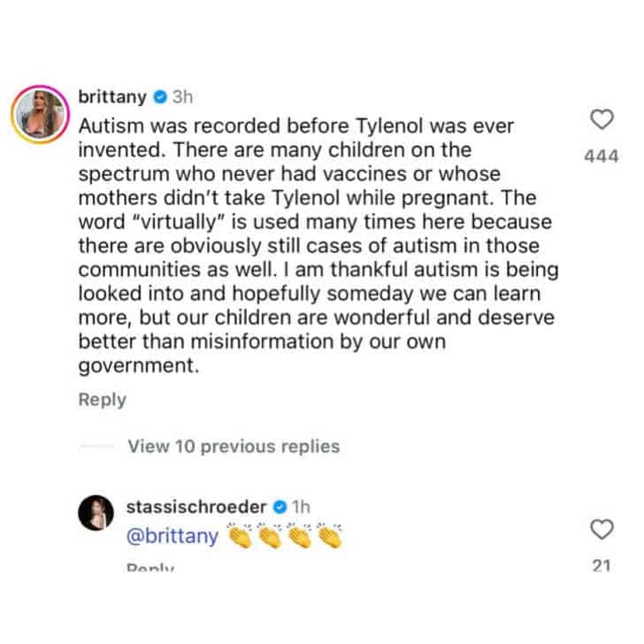Reply to stassischroeder's comment
This screenshot has height=644, width=644.
(150, 567)
